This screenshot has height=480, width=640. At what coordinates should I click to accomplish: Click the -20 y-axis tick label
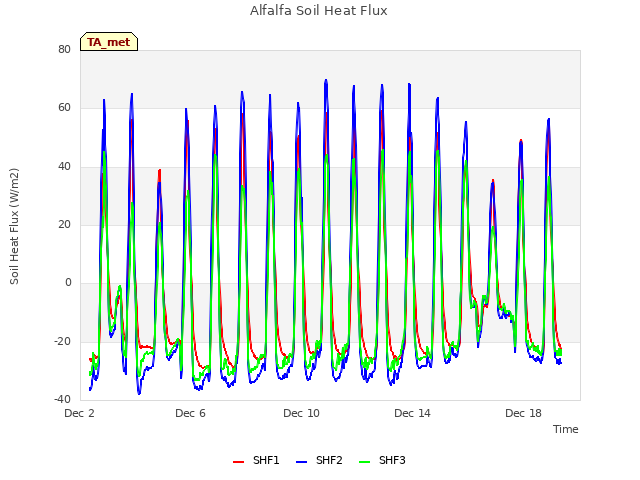[x=62, y=341]
